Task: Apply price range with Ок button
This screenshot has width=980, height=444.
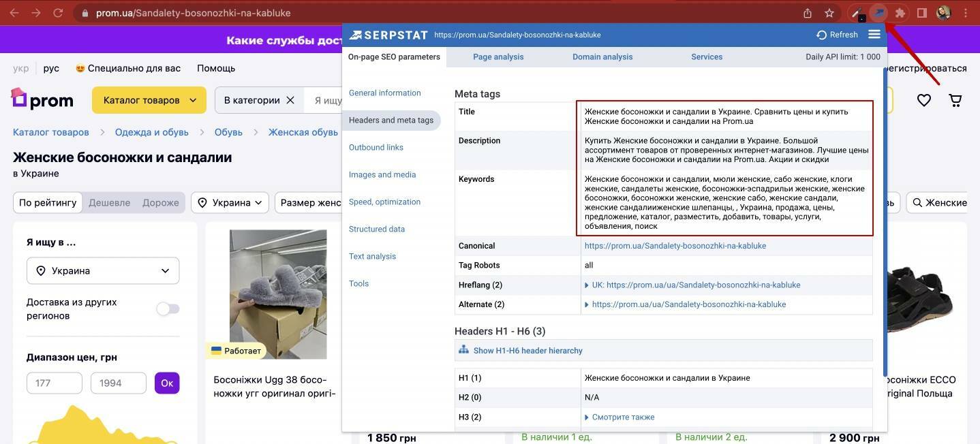Action: tap(167, 383)
